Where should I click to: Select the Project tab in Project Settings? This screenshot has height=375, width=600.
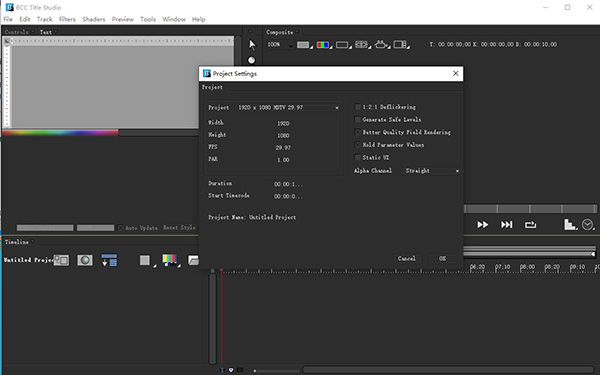(212, 87)
